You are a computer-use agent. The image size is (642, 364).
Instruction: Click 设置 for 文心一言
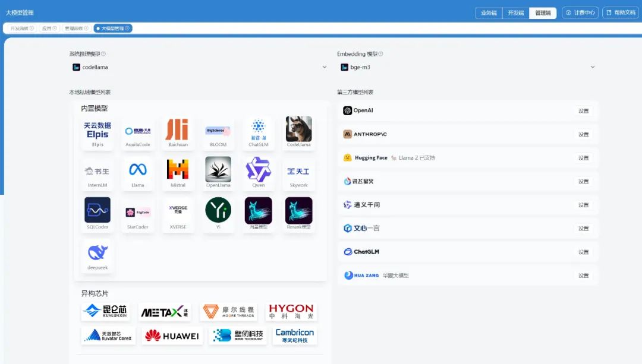(584, 228)
